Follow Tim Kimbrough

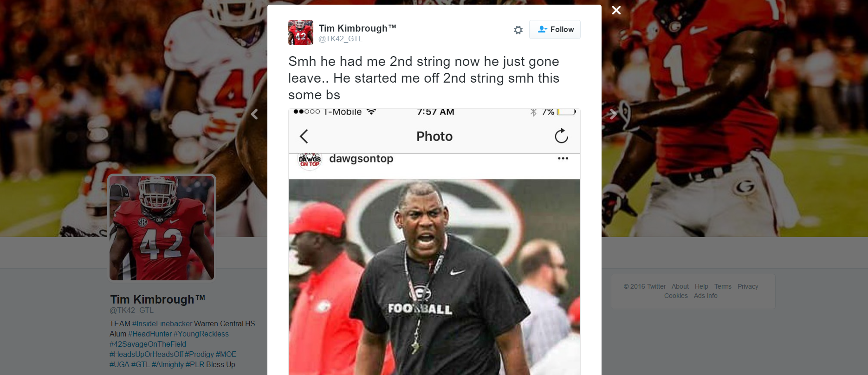555,29
